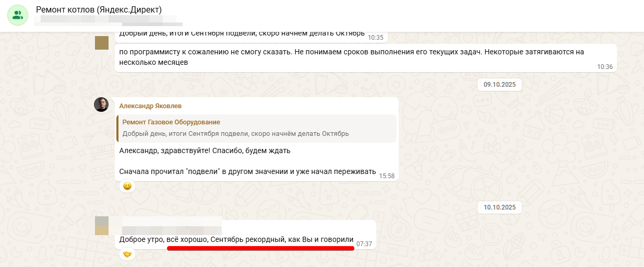Click the handshake reaction under Доброе утро message

click(x=127, y=254)
